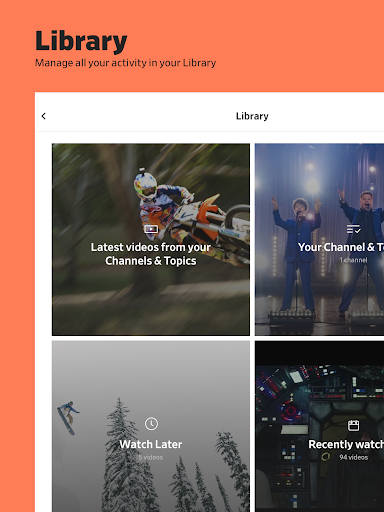Click the checklist icon above Your Channel
384x512 pixels.
pyautogui.click(x=353, y=229)
